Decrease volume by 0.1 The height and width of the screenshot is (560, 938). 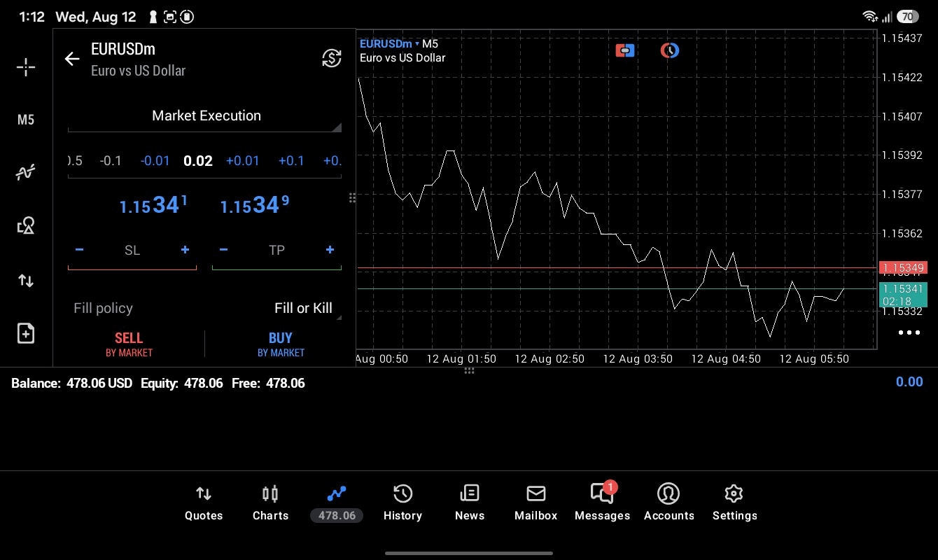[x=111, y=161]
